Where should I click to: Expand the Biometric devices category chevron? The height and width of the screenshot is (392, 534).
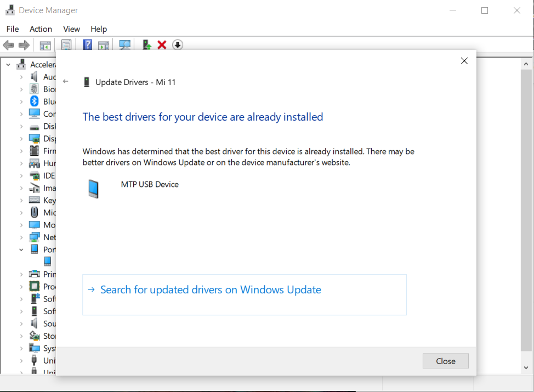[21, 89]
